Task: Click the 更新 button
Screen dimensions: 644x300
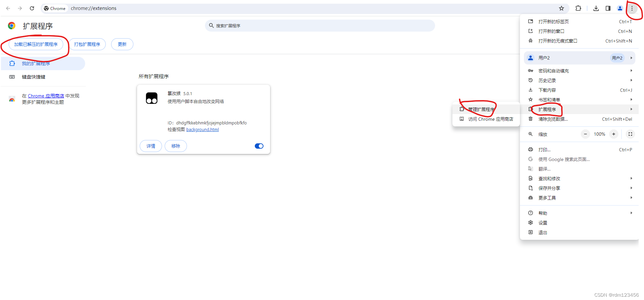Action: pyautogui.click(x=122, y=44)
